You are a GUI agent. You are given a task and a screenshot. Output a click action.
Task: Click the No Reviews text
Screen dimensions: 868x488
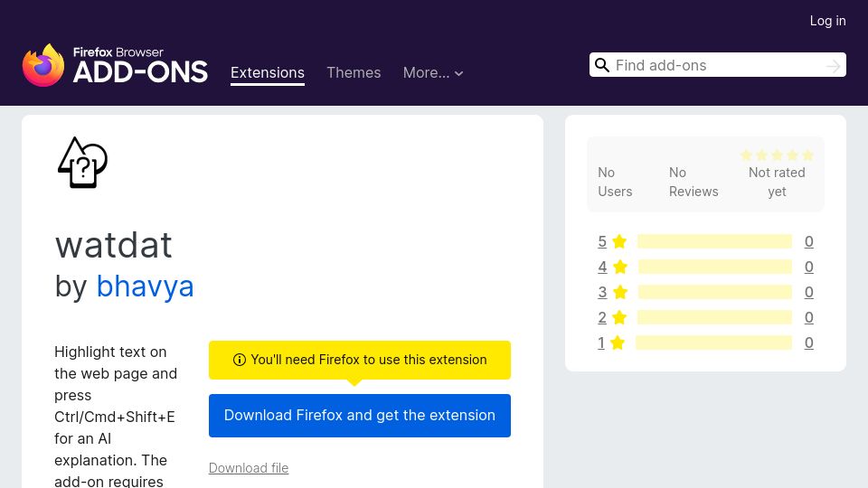[x=693, y=182]
